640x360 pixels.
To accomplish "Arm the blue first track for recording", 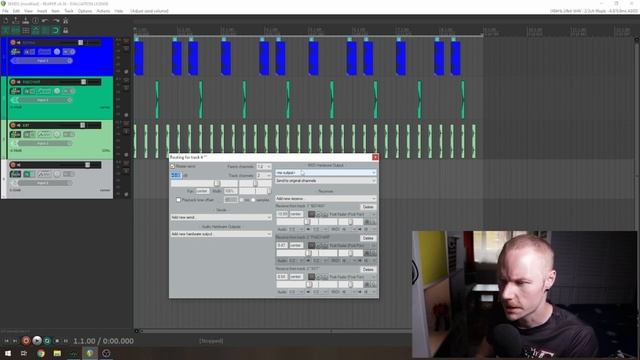I will click(13, 42).
